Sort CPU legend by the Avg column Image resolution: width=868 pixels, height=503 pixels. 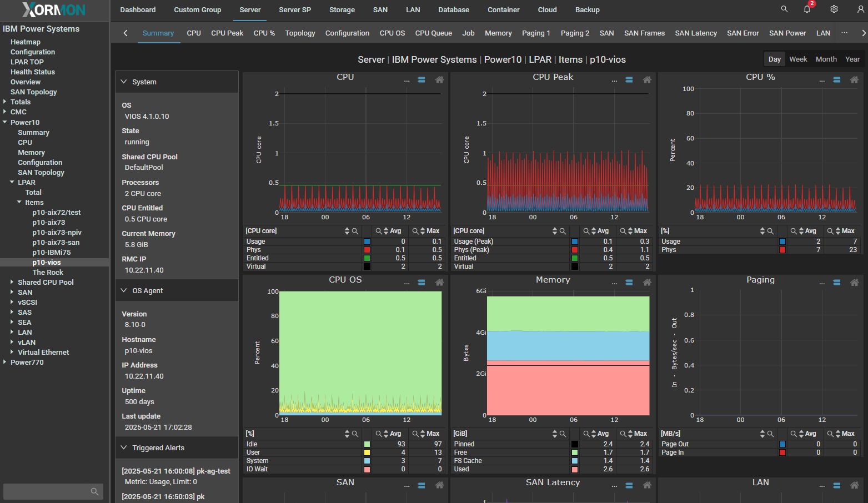click(385, 231)
